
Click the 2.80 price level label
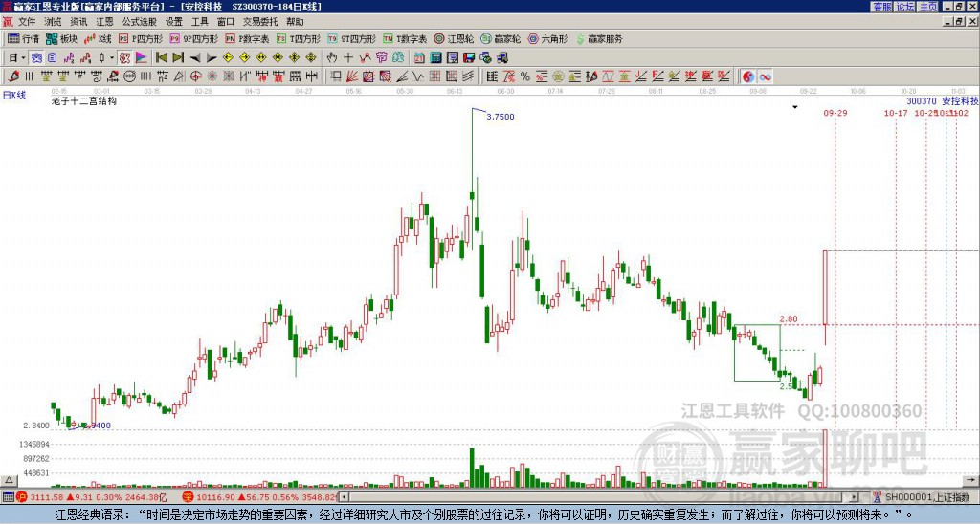pos(789,319)
